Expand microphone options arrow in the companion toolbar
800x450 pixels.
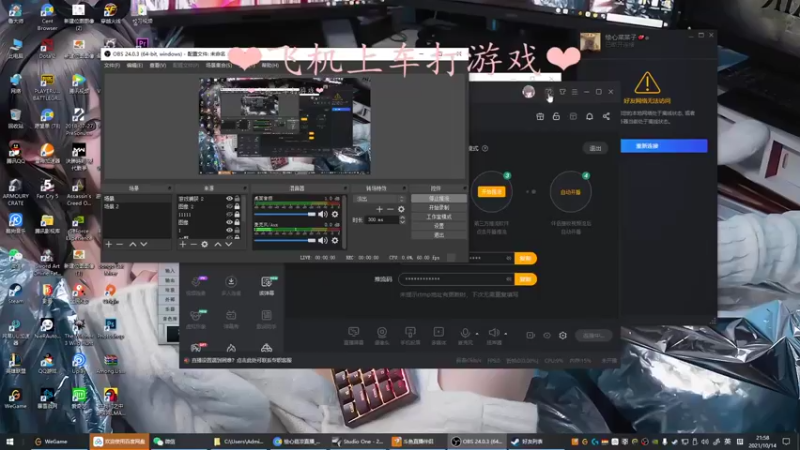[x=477, y=334]
